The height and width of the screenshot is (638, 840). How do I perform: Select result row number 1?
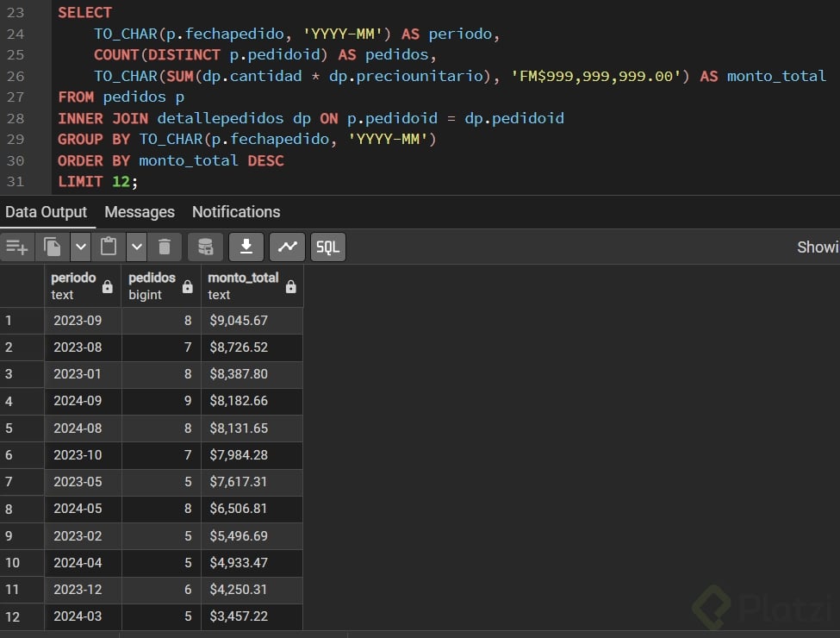(x=22, y=321)
